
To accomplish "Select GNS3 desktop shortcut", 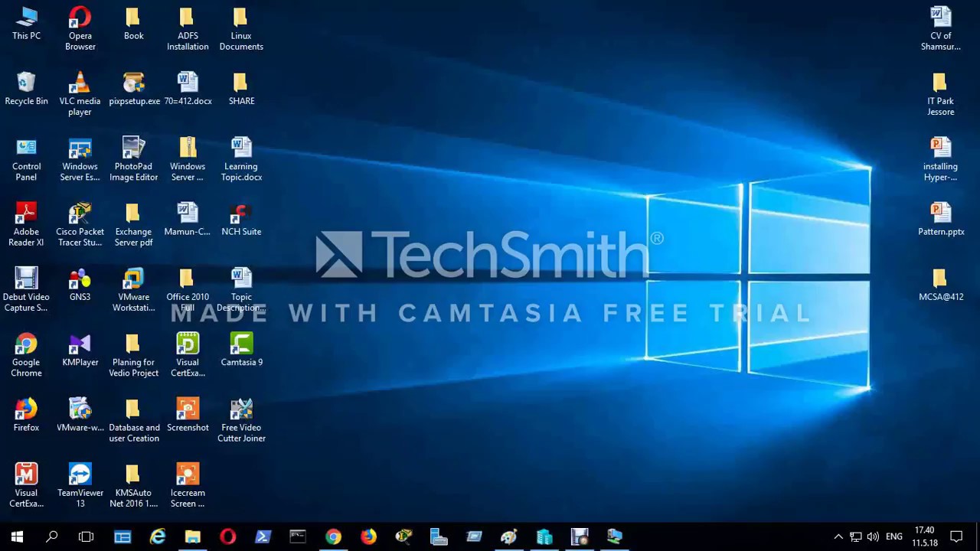I will pyautogui.click(x=80, y=285).
